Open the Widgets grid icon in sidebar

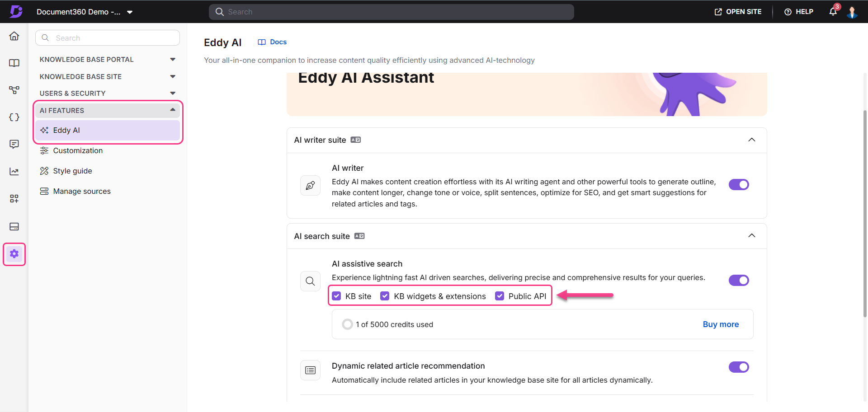[x=14, y=199]
